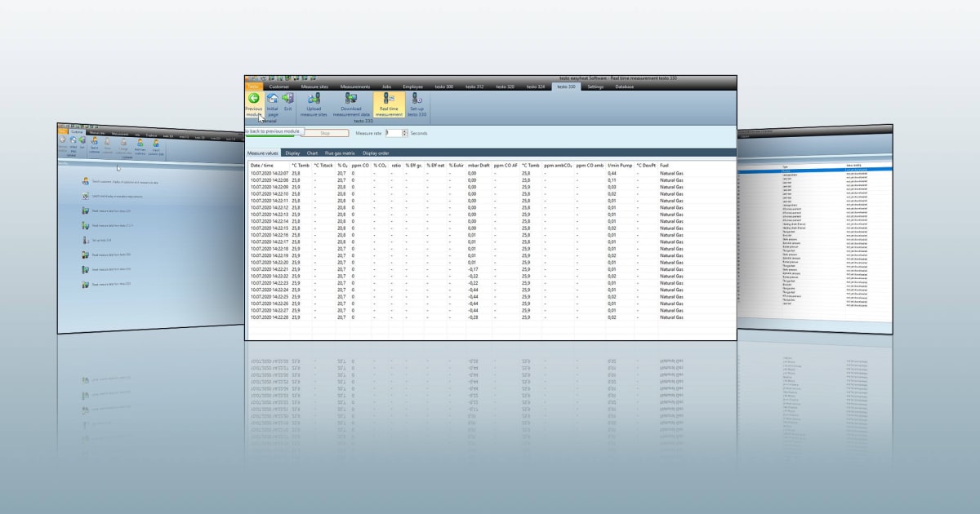Switch to the testo 300 tab
Screen dimensions: 980x514
pyautogui.click(x=444, y=86)
